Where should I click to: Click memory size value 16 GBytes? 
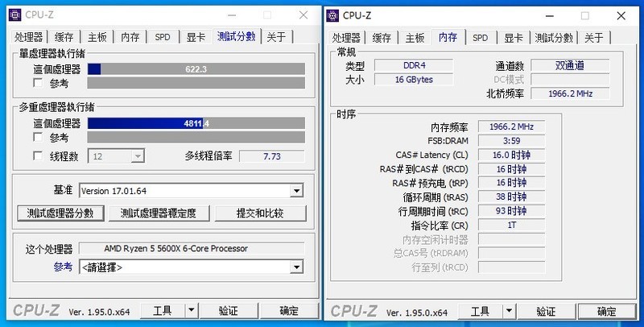(x=414, y=79)
